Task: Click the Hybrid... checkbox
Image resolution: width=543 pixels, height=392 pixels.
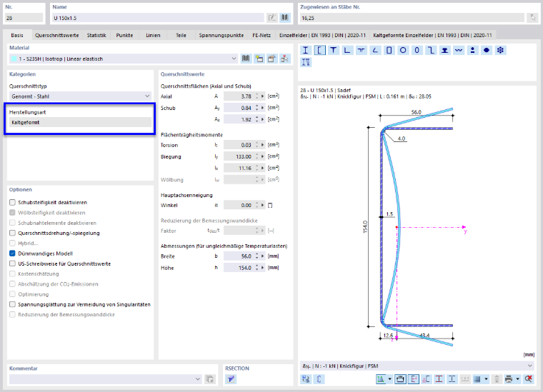Action: 12,243
